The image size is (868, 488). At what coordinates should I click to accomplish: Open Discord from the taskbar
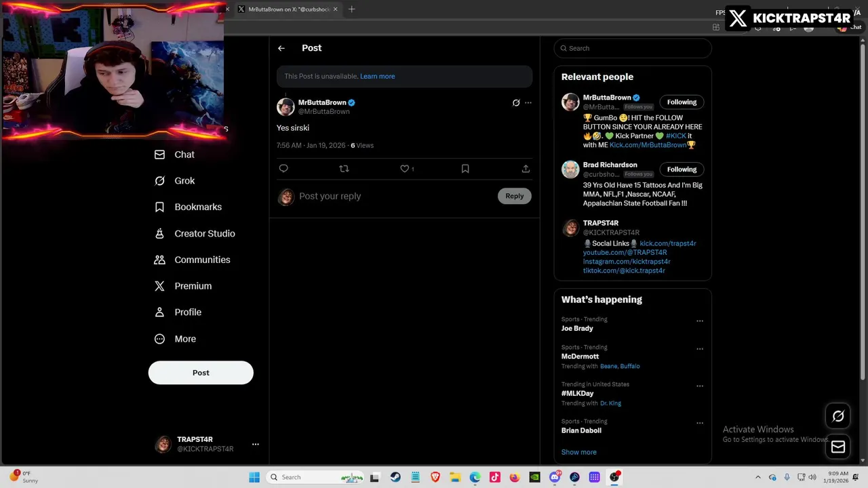(555, 477)
